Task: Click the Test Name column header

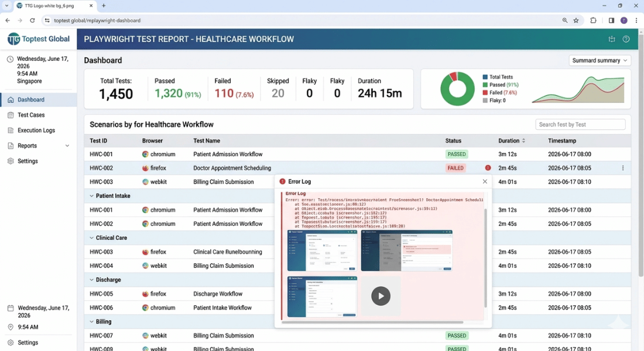Action: (207, 141)
